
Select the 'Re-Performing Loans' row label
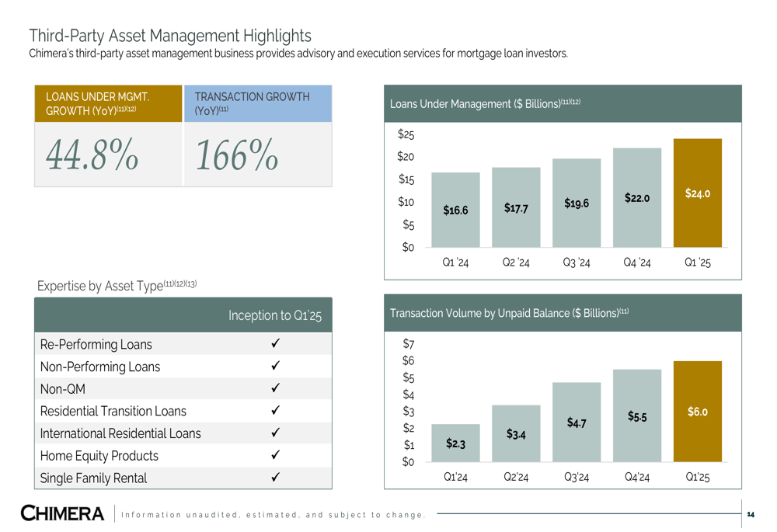tap(96, 344)
